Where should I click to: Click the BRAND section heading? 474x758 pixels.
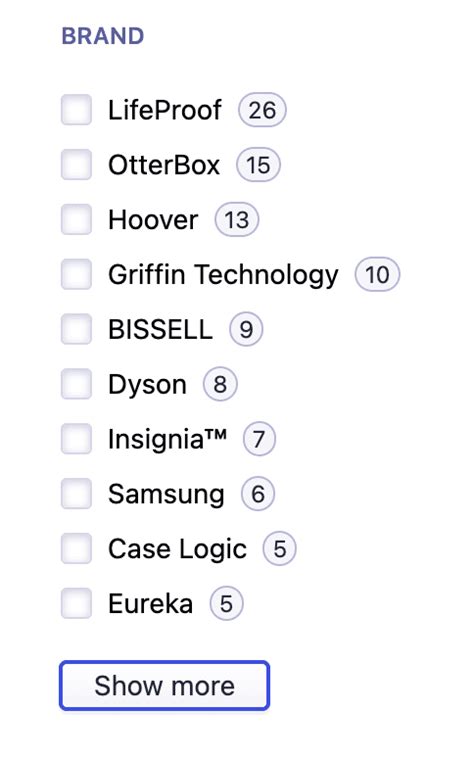(102, 36)
